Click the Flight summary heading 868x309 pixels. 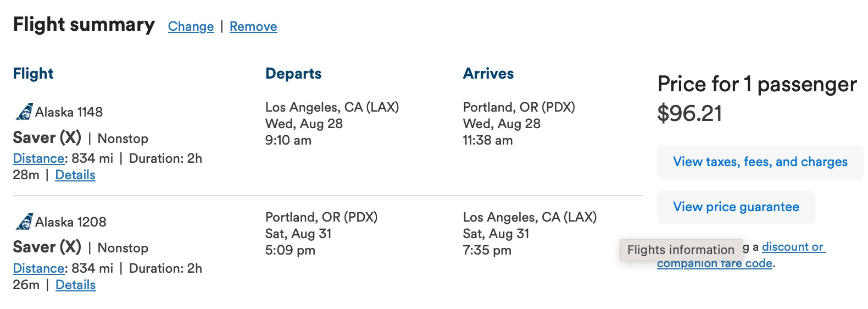pos(84,25)
